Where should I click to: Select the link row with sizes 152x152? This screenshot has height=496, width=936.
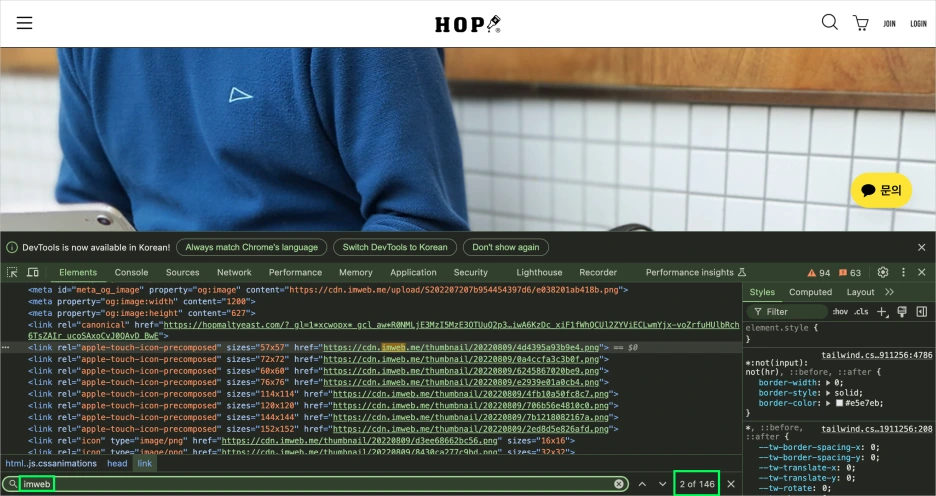tap(323, 429)
